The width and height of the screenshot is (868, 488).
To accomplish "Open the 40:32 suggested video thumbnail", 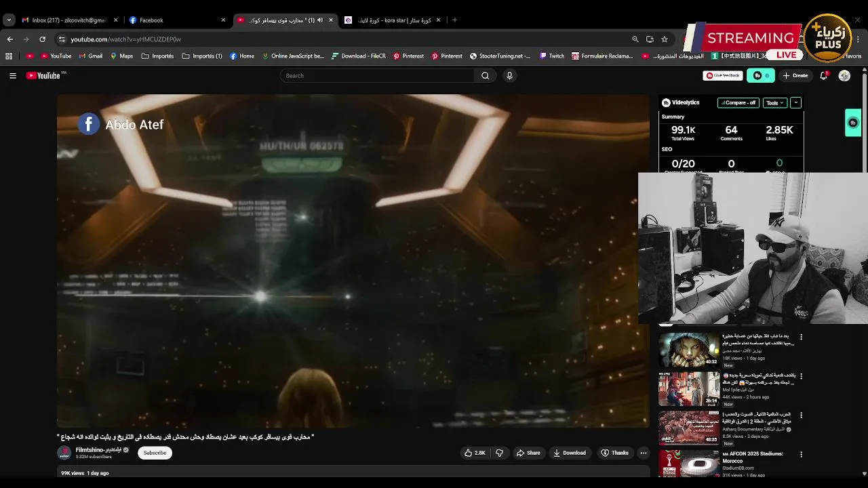I will [689, 349].
